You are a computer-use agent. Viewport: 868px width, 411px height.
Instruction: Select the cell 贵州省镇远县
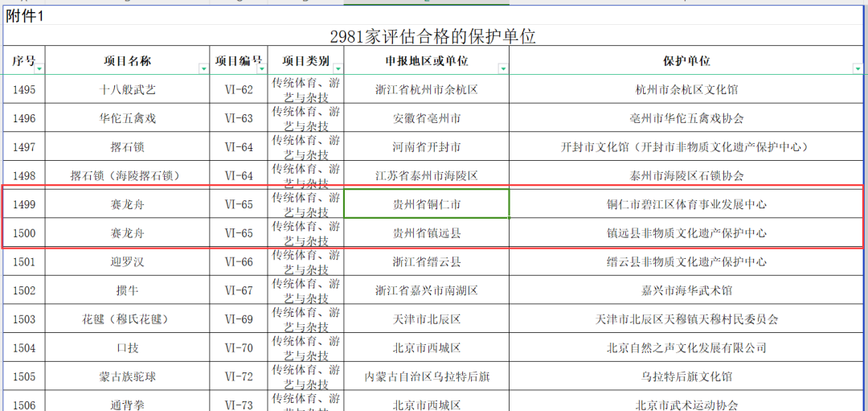[426, 233]
